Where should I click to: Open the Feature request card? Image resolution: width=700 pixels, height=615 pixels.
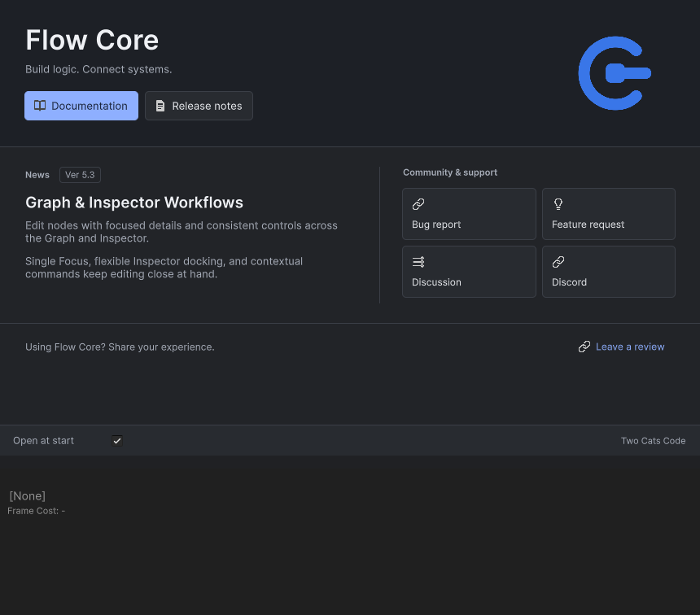tap(609, 214)
